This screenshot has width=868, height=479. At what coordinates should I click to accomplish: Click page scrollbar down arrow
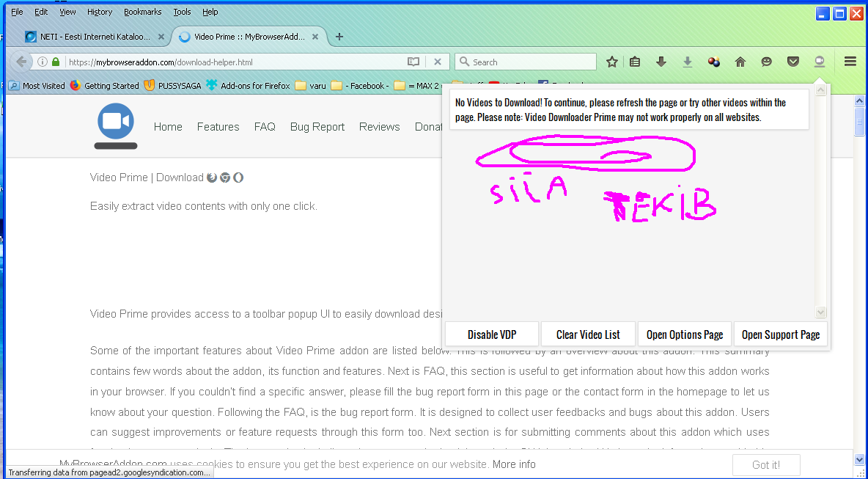[859, 460]
